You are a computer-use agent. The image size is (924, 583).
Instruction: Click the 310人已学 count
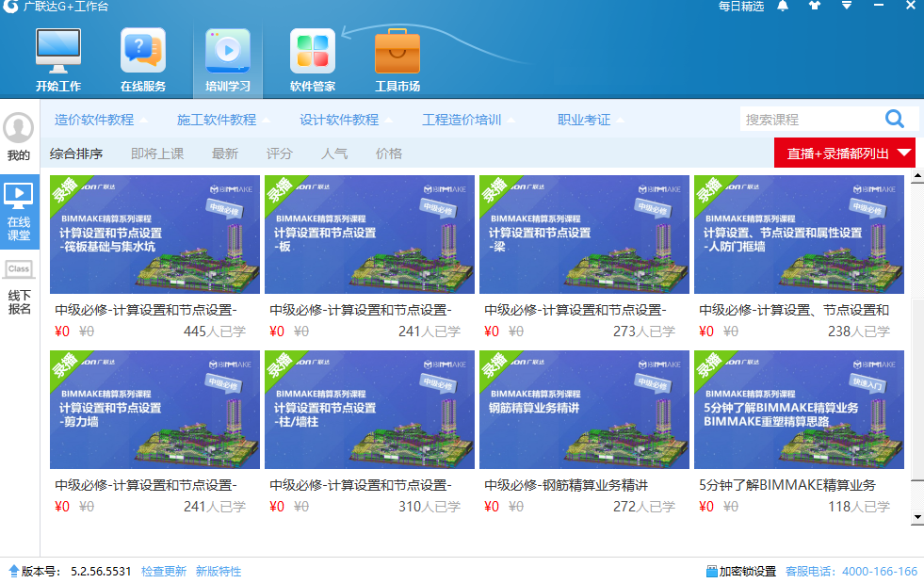click(430, 507)
